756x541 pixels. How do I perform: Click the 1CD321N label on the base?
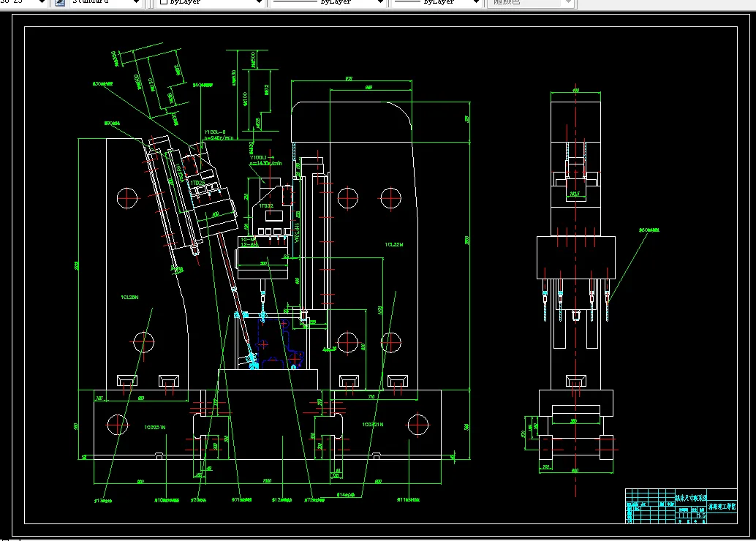pos(373,425)
